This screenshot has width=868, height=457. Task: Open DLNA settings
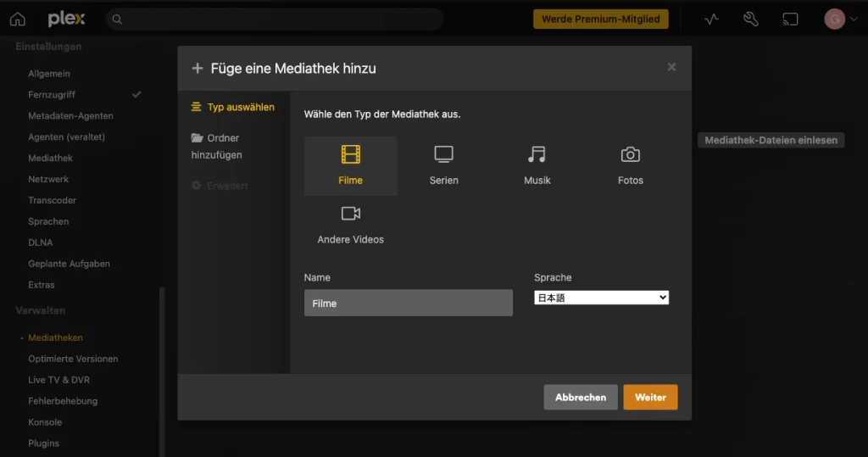point(41,242)
